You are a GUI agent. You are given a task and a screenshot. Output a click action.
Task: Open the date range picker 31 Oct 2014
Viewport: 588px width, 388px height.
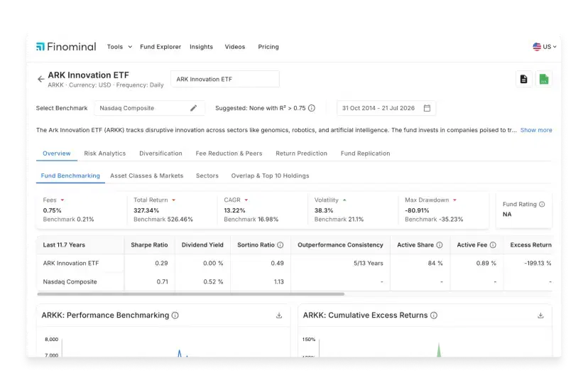point(386,108)
